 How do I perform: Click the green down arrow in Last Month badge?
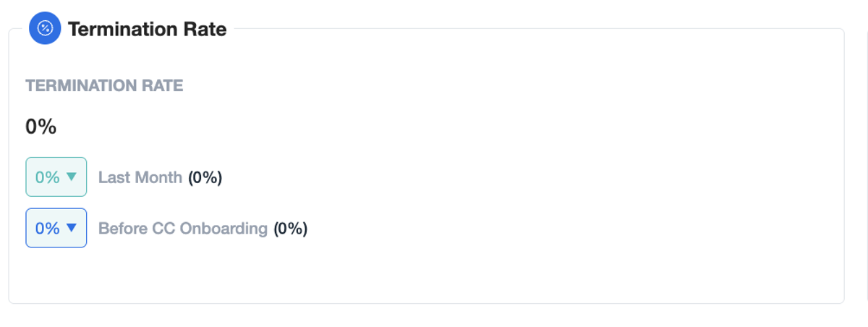[x=71, y=177]
